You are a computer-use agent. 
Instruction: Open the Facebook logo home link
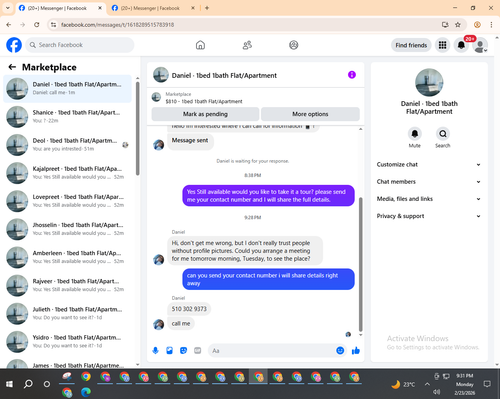tap(14, 45)
